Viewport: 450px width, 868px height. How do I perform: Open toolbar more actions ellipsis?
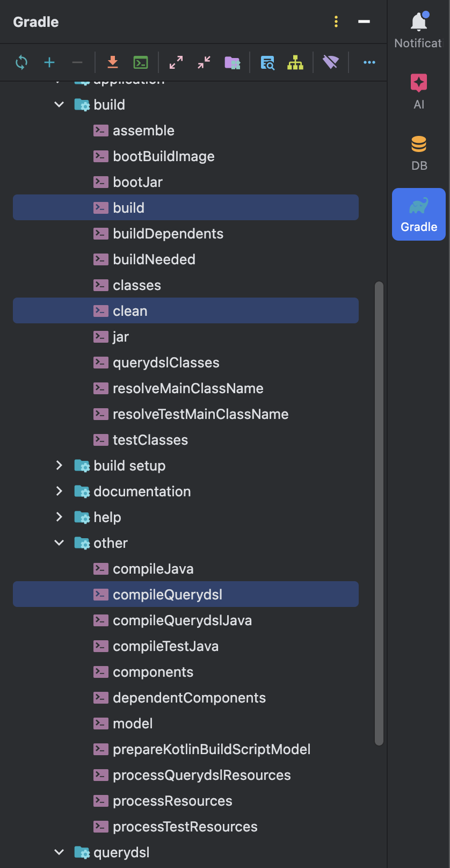pos(369,62)
